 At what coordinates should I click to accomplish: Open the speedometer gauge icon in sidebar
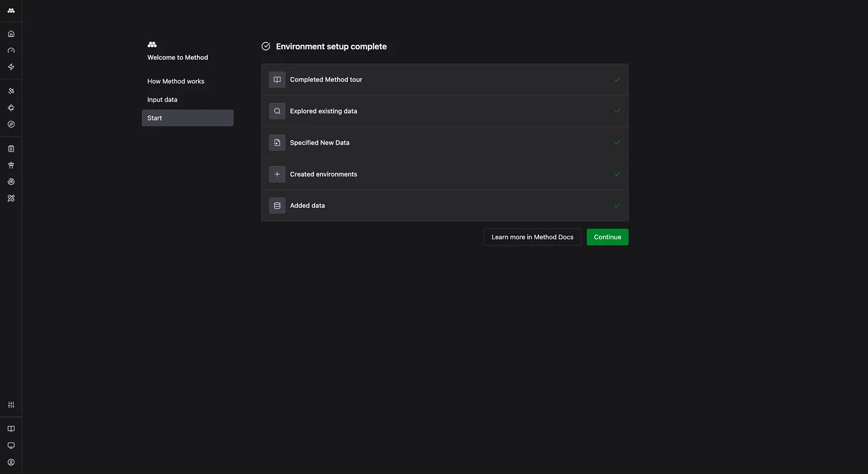coord(11,50)
